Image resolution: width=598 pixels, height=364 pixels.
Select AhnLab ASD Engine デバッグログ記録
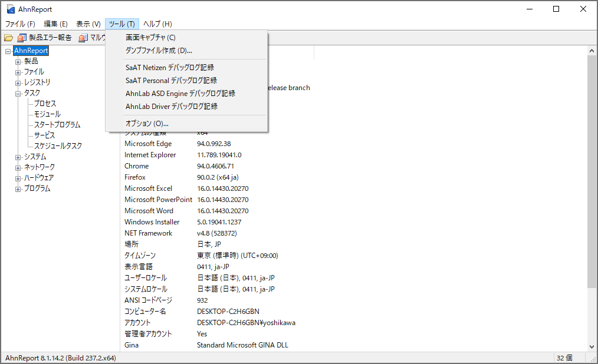click(186, 93)
